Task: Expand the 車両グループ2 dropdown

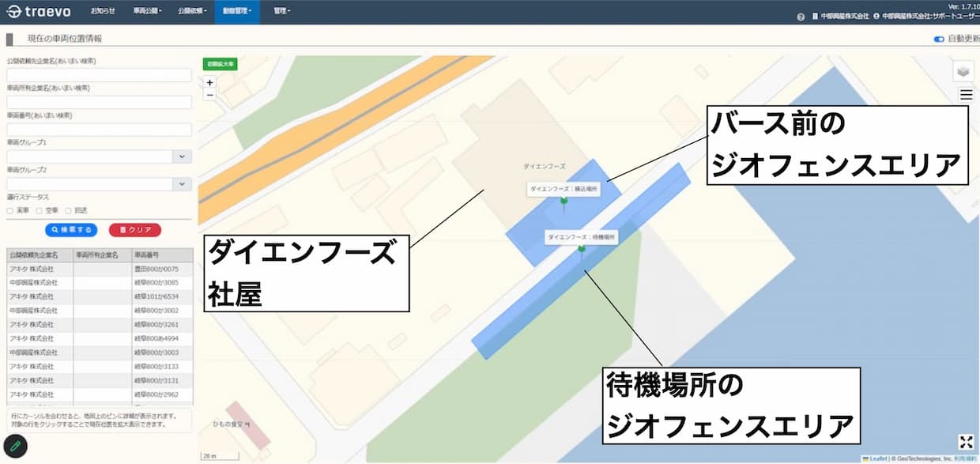Action: (x=183, y=184)
